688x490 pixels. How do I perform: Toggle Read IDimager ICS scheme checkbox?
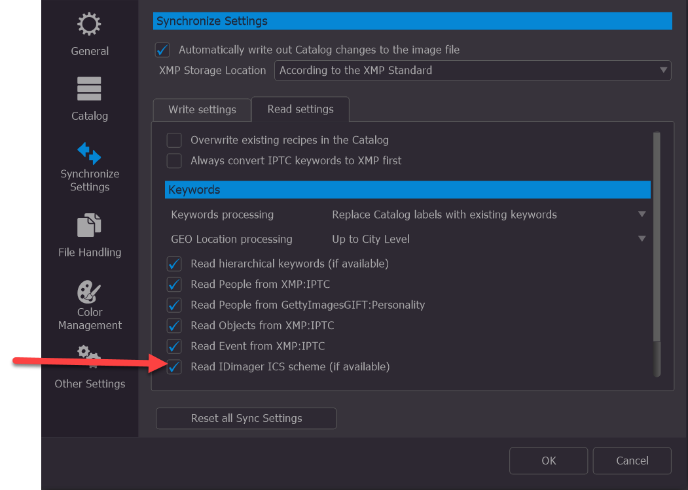coord(174,367)
